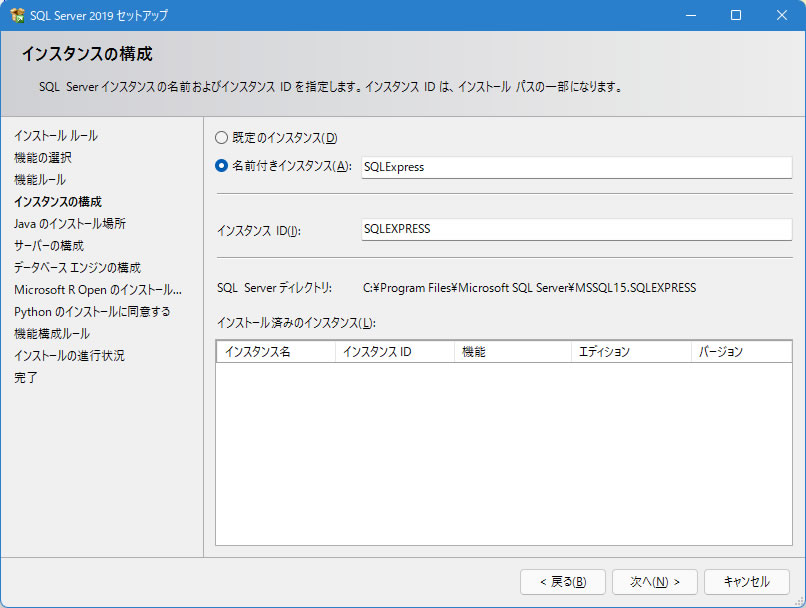Screen dimensions: 806x608
Task: Click the エディション column header
Action: pos(631,352)
